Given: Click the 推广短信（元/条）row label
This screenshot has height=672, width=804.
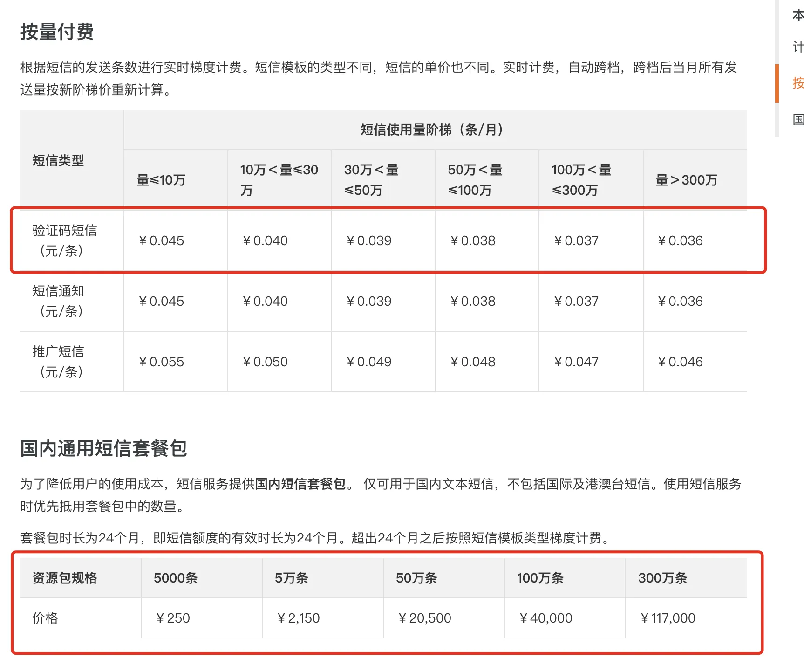Looking at the screenshot, I should [x=58, y=362].
